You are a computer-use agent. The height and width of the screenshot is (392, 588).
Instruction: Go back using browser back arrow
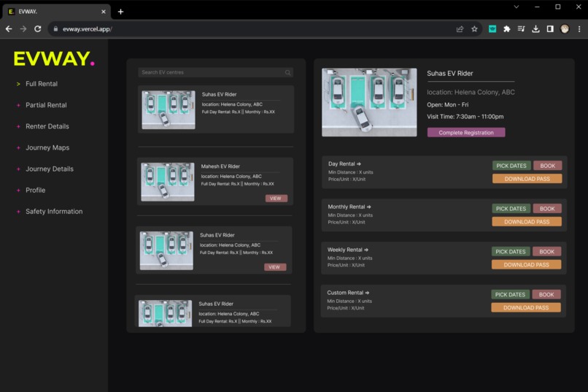tap(9, 29)
